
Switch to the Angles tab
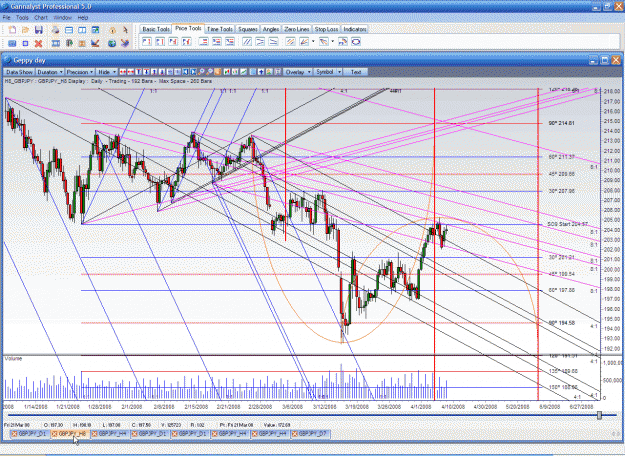pos(271,29)
